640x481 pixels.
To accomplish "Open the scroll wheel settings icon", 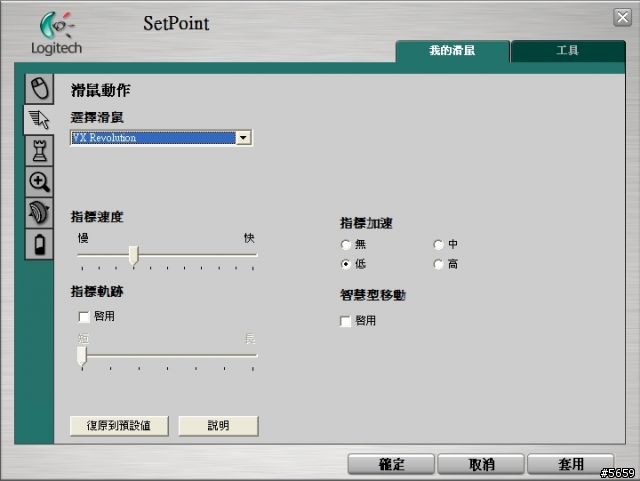I will (39, 213).
